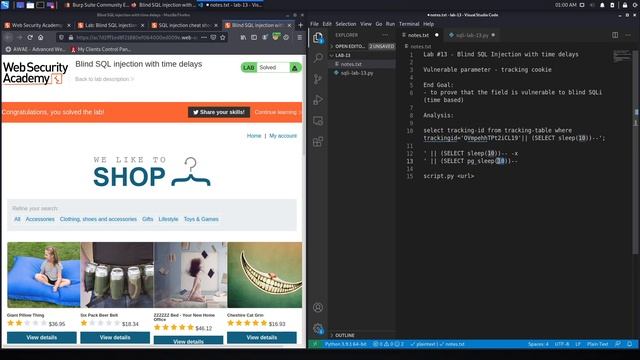This screenshot has height=360, width=640.
Task: Open remote window indicator in VS Code status bar
Action: click(314, 344)
